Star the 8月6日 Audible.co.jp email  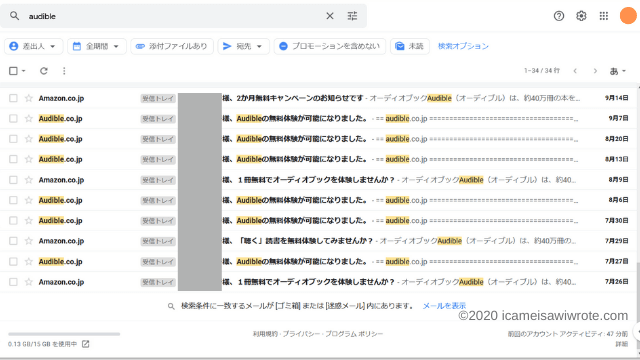tap(29, 200)
